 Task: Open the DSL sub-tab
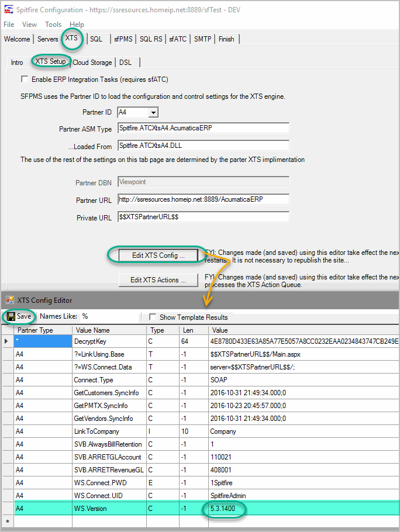point(126,63)
